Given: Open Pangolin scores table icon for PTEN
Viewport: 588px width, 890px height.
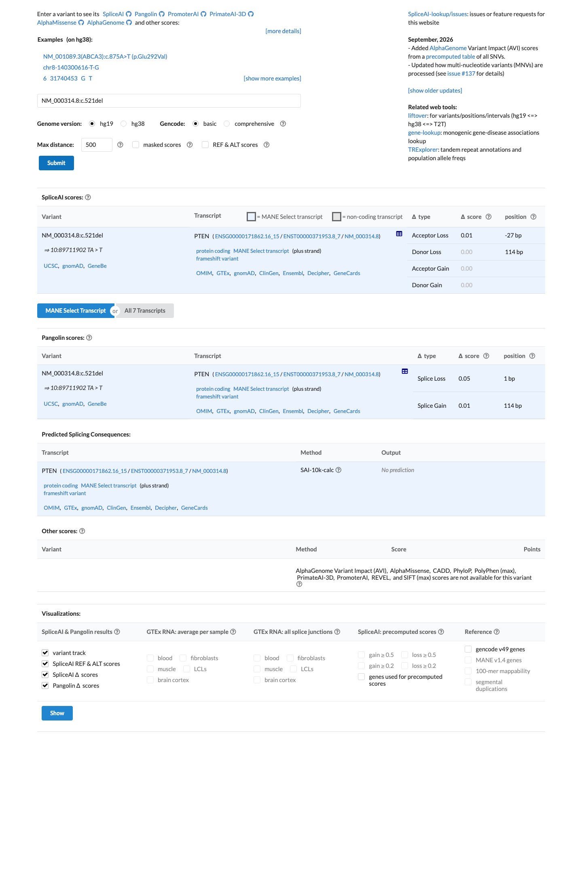Looking at the screenshot, I should click(x=405, y=371).
